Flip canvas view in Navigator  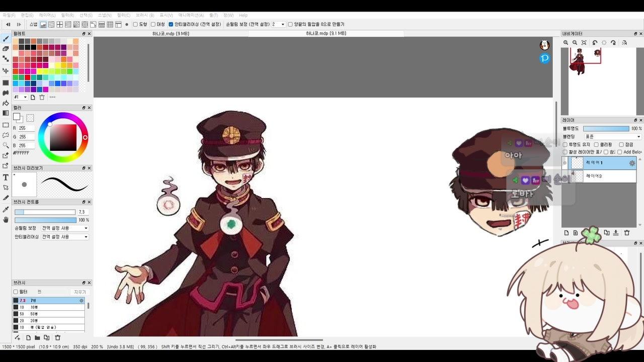pyautogui.click(x=624, y=43)
